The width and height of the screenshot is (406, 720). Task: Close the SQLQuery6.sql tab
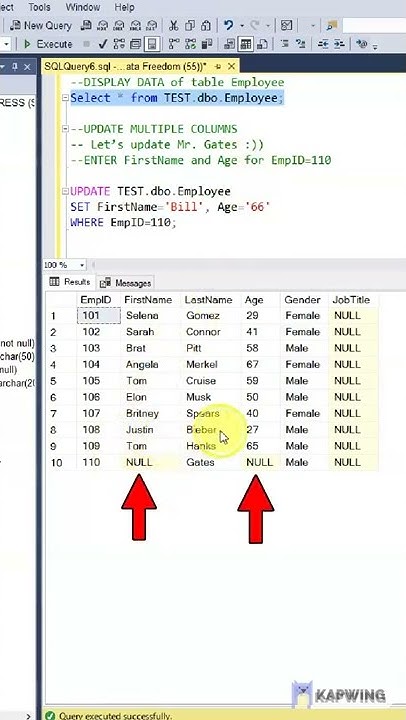[x=231, y=67]
